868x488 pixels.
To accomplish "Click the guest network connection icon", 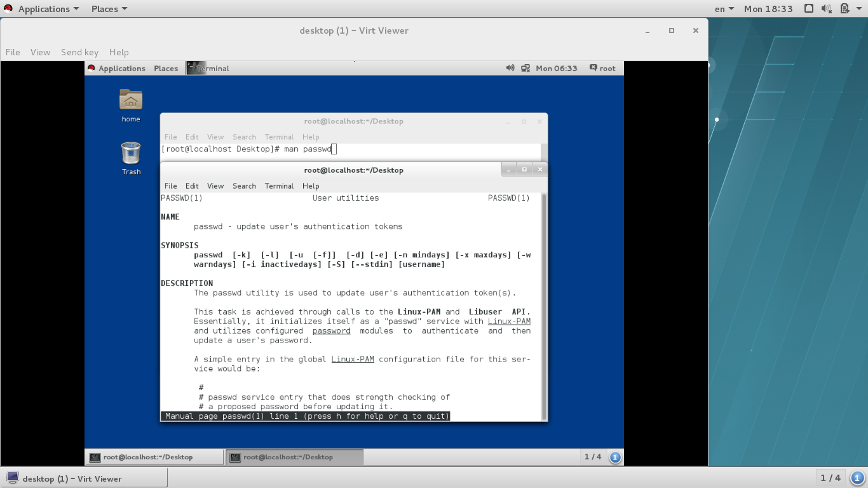I will point(526,68).
